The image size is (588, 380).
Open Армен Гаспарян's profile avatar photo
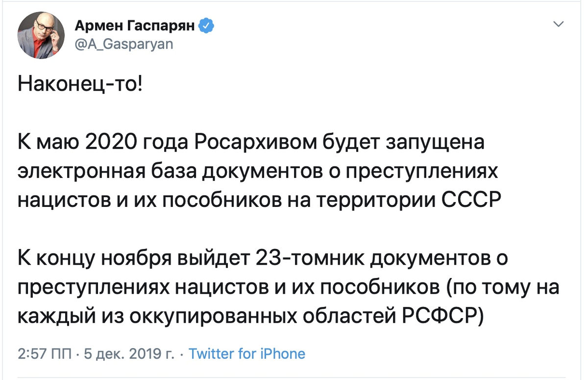pyautogui.click(x=41, y=35)
